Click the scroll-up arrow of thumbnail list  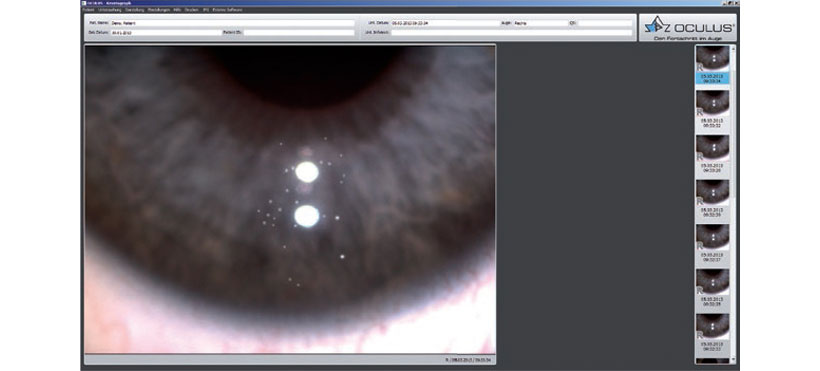click(733, 48)
